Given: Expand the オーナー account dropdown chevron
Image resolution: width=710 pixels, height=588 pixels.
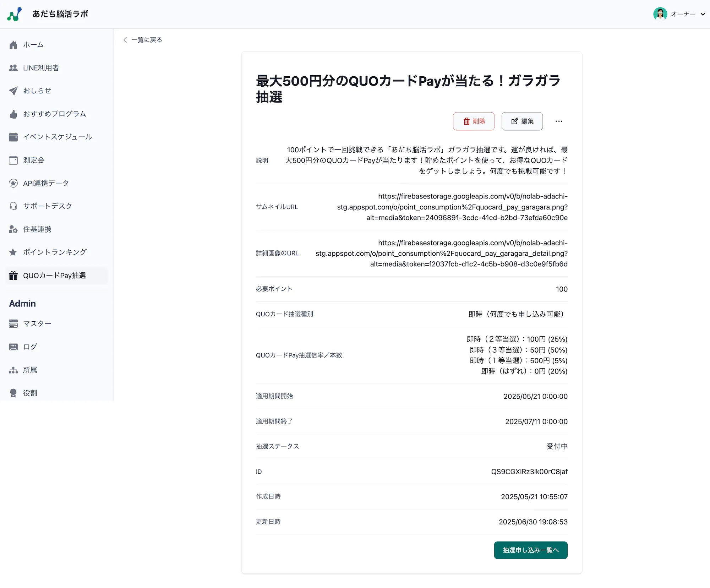Looking at the screenshot, I should click(703, 14).
